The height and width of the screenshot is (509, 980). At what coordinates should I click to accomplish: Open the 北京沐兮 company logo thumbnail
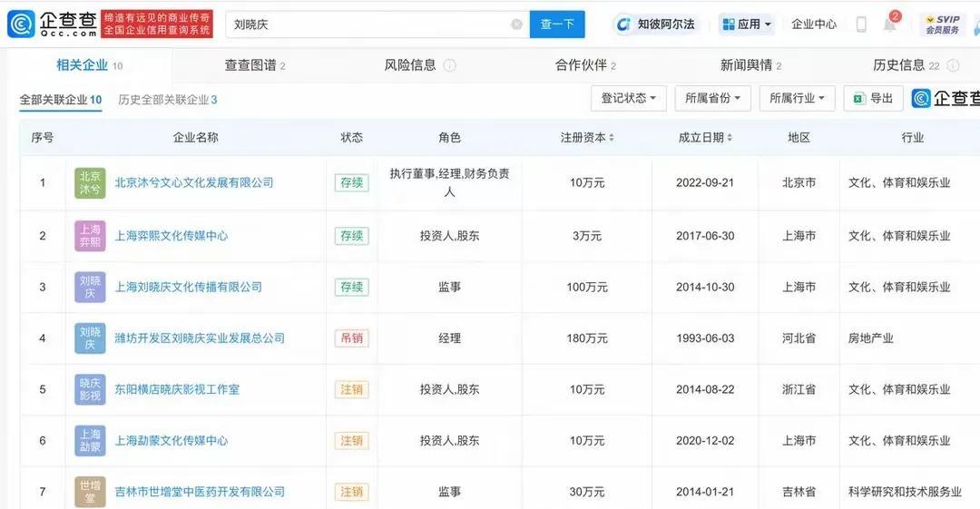tap(90, 182)
